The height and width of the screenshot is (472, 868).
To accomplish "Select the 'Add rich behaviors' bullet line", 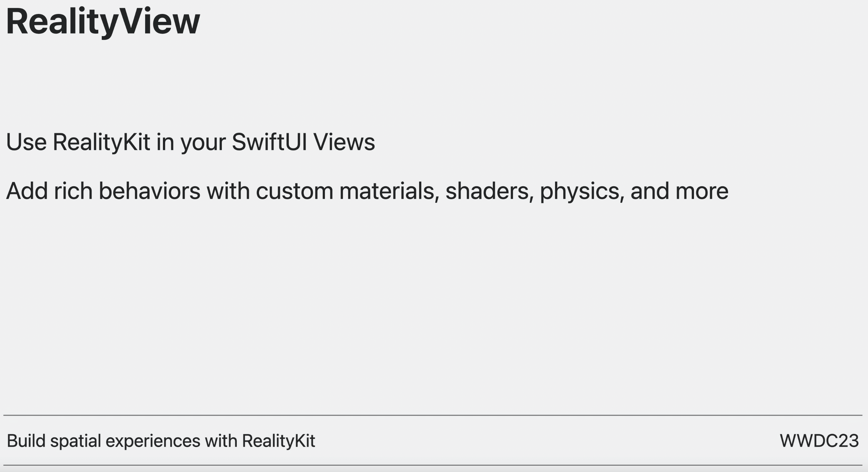I will tap(367, 191).
